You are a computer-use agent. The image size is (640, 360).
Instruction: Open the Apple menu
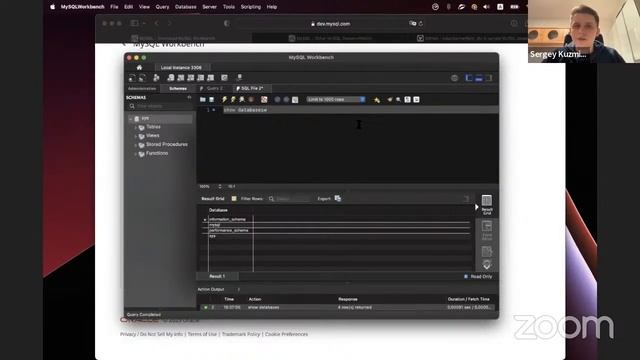coord(52,7)
